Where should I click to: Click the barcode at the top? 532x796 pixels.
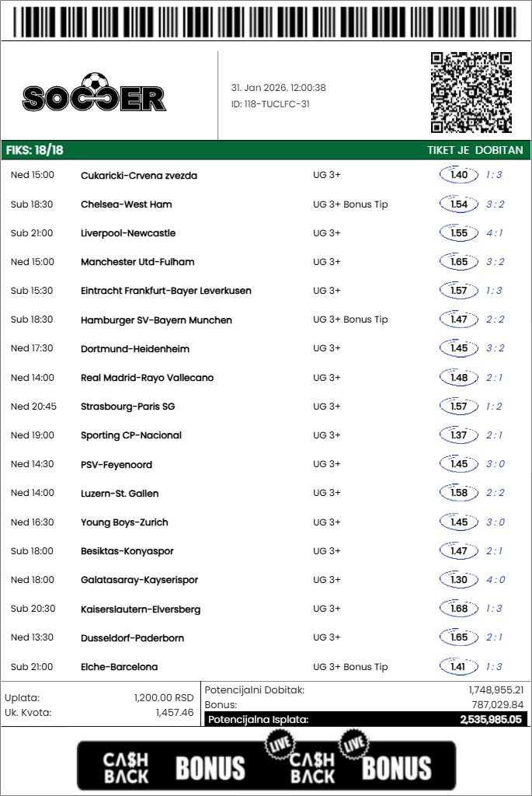tap(266, 21)
